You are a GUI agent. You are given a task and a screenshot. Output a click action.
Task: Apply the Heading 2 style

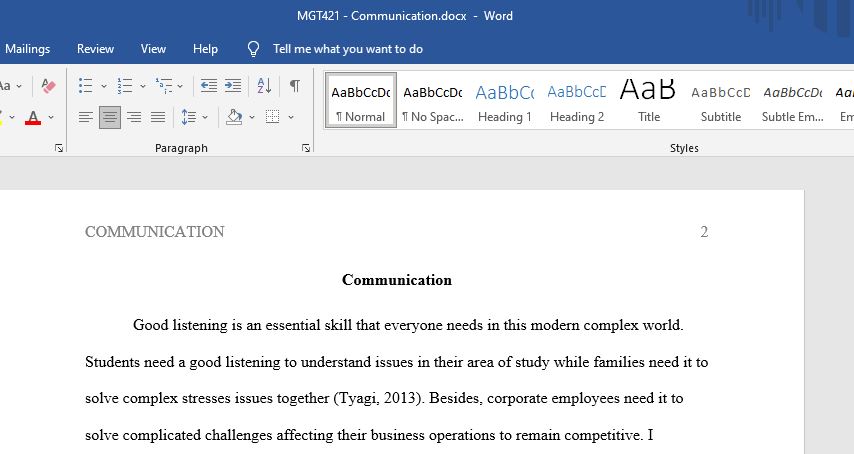577,101
